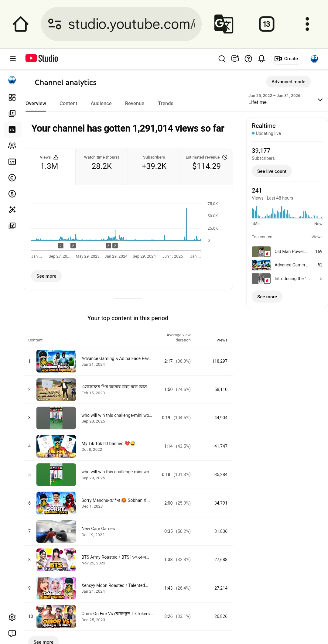Tap the browser home icon
Viewport: 328px width, 644px height.
[21, 24]
